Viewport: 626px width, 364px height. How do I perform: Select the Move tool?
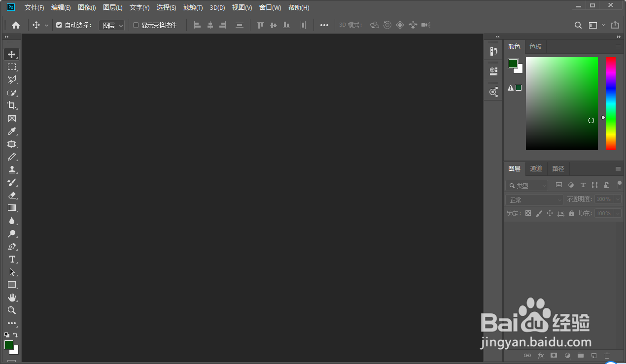point(11,54)
